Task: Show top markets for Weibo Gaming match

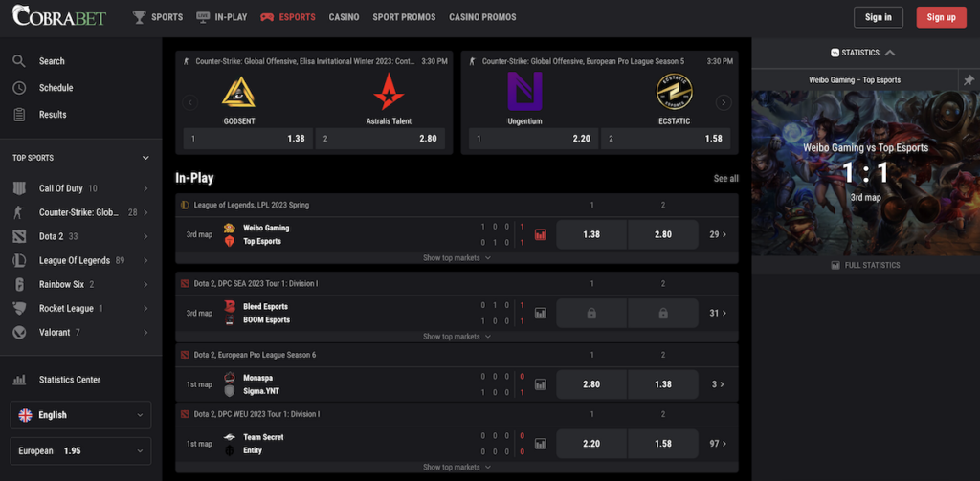Action: [457, 258]
